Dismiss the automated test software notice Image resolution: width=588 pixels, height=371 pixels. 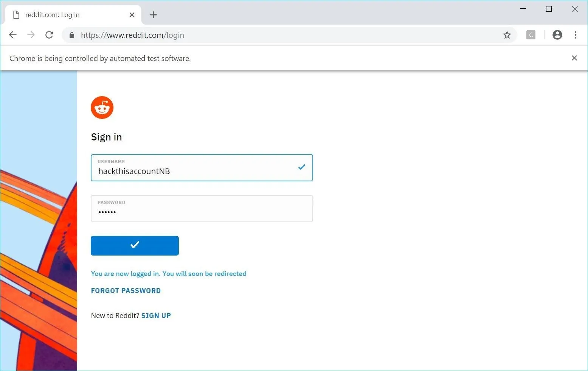pyautogui.click(x=574, y=58)
